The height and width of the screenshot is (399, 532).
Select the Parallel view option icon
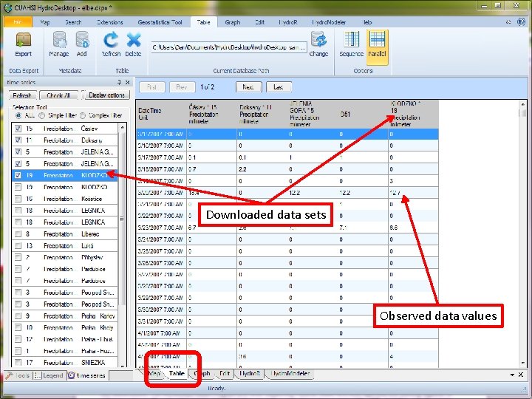tap(378, 41)
